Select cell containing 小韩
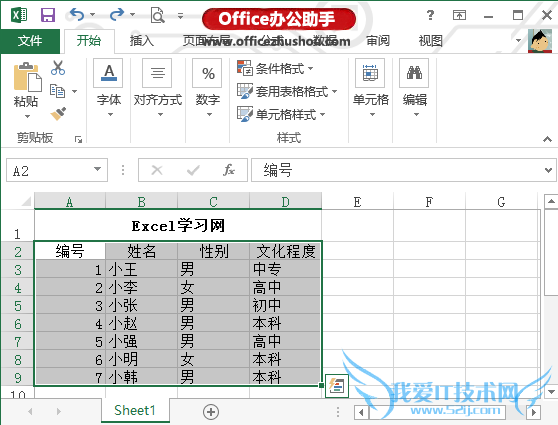 click(x=141, y=377)
